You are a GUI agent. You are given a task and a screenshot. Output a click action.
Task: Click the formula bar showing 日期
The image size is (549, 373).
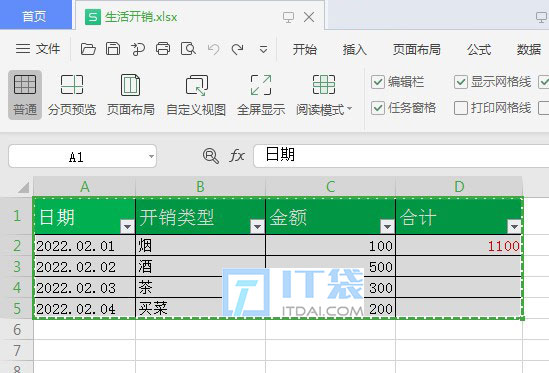[x=401, y=156]
